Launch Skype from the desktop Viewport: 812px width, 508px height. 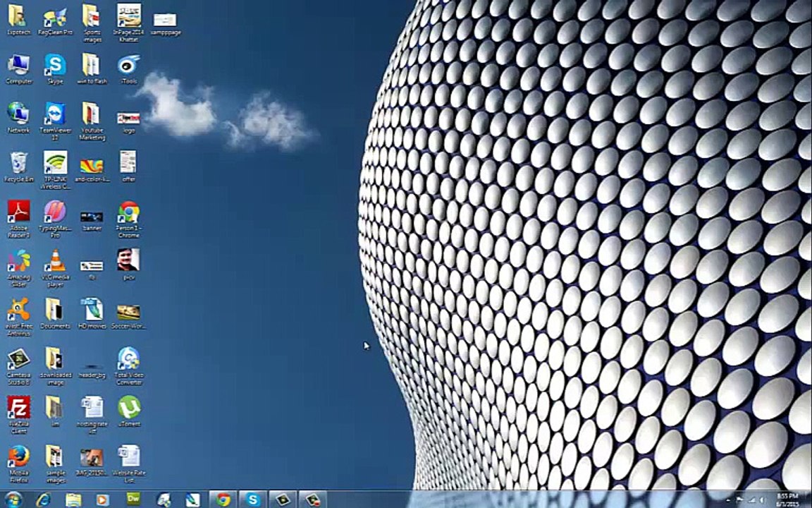(x=55, y=69)
